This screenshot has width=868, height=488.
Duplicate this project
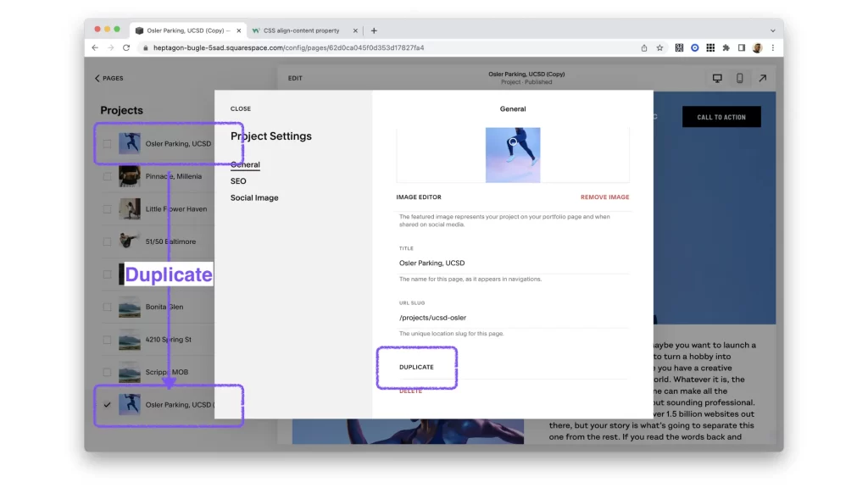pos(417,368)
